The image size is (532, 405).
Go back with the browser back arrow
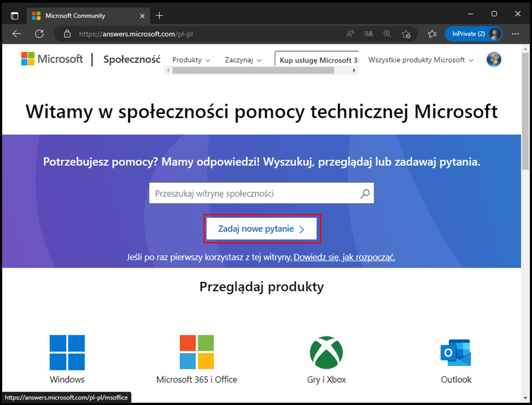click(x=17, y=34)
